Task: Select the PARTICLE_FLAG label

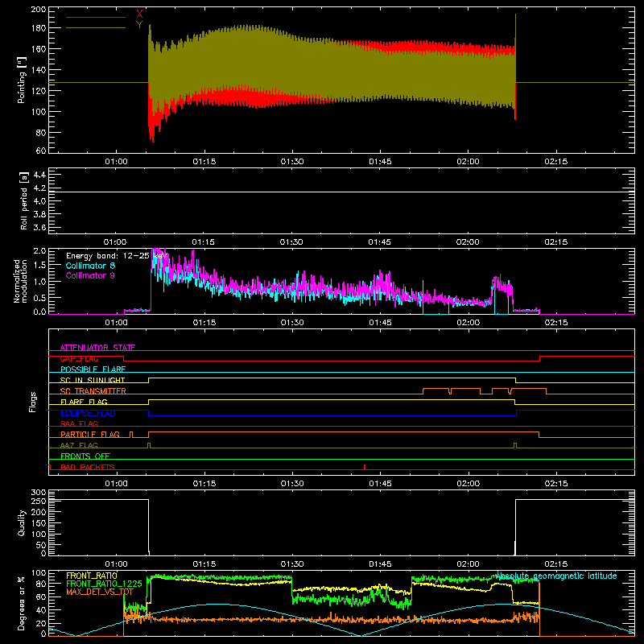Action: (x=90, y=434)
